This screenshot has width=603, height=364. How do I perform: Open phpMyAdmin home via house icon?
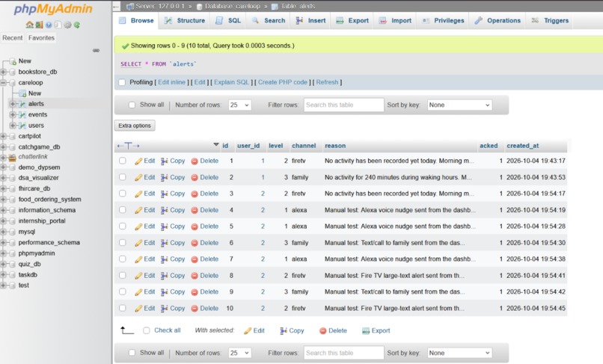(29, 25)
